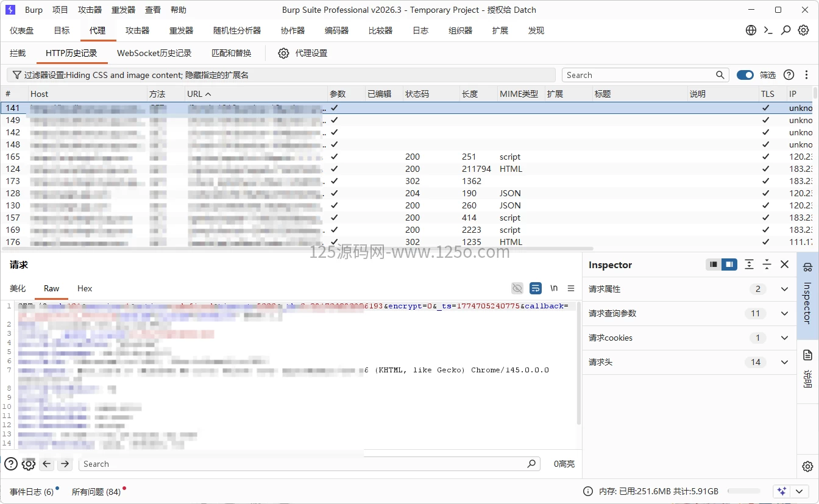Open the terminal prompt icon in toolbar

768,30
